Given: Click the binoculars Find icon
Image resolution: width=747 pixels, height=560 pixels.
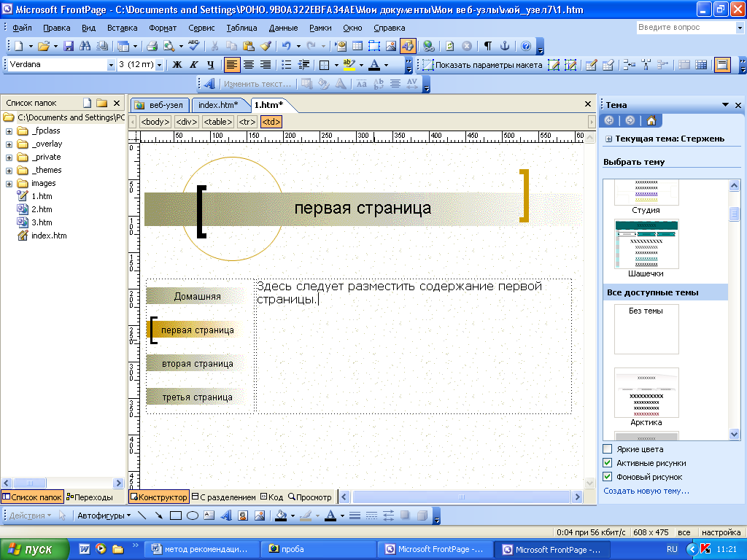Looking at the screenshot, I should pos(85,46).
